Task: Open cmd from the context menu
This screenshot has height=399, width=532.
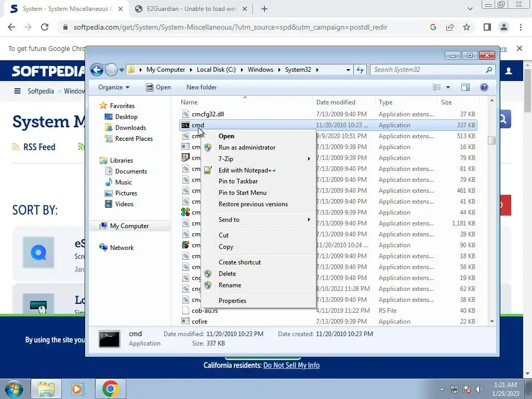Action: point(227,136)
